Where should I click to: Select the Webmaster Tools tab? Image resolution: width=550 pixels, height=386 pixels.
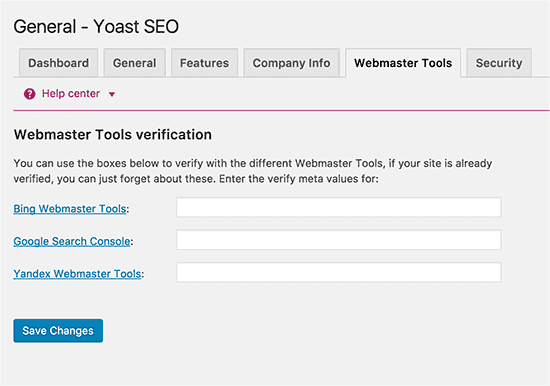(403, 63)
